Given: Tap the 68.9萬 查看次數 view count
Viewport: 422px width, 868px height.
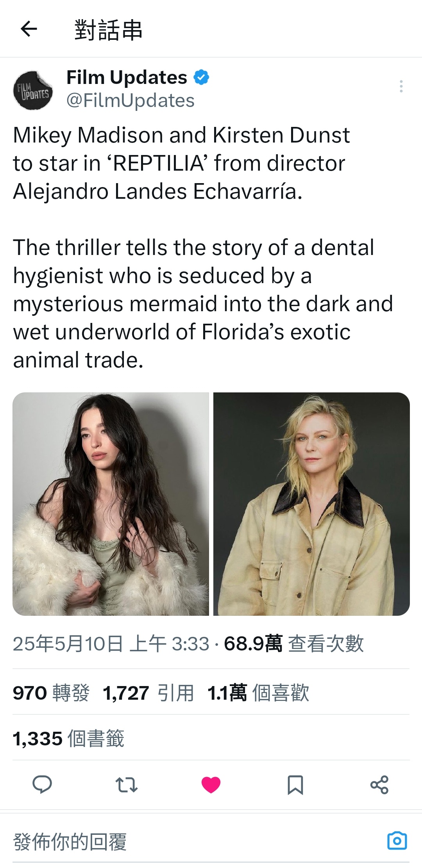Looking at the screenshot, I should 294,643.
